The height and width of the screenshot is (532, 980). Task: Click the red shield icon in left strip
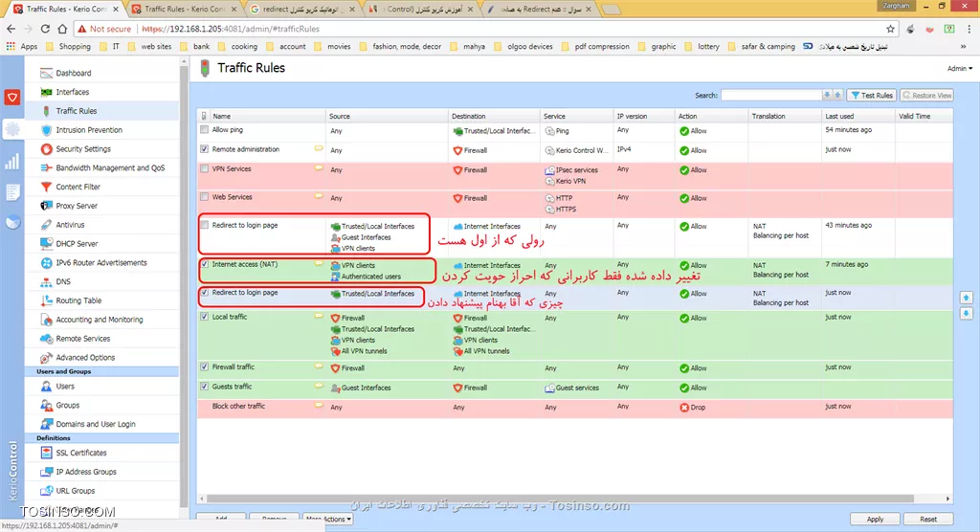[x=11, y=97]
